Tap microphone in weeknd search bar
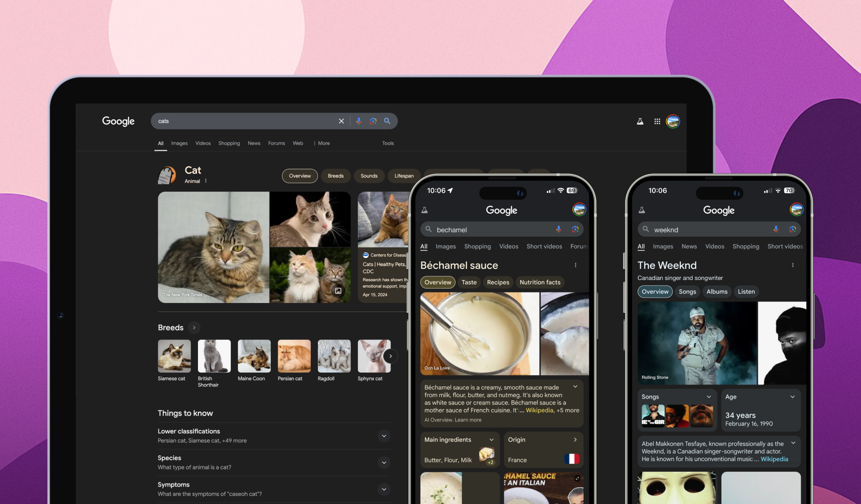Image resolution: width=861 pixels, height=504 pixels. tap(776, 229)
